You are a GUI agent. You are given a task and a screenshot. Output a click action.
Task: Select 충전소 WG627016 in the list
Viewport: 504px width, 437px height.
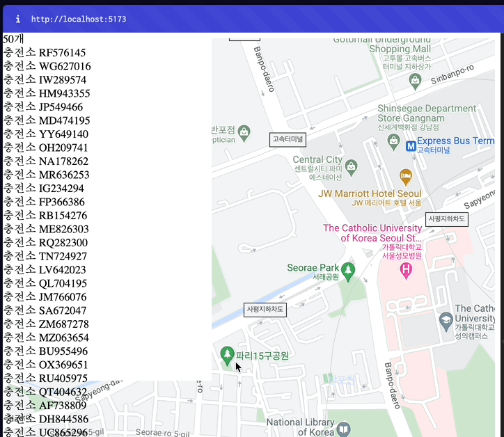(x=47, y=66)
